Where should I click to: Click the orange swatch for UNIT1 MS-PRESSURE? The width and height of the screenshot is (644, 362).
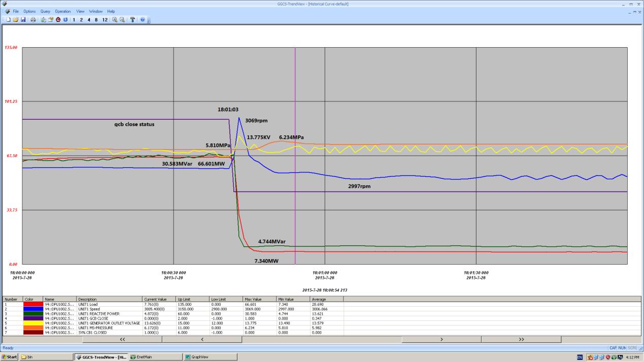point(33,327)
